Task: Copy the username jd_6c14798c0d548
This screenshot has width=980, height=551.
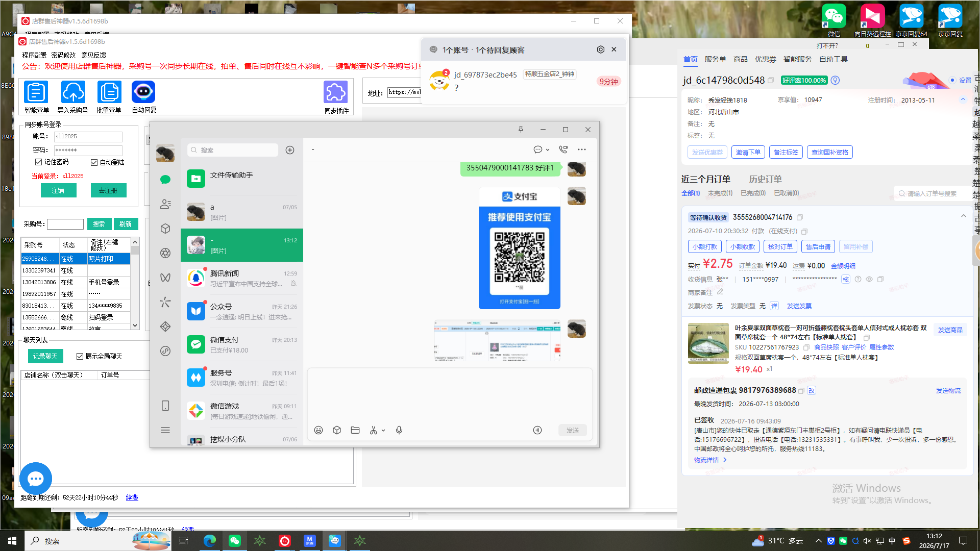Action: 771,81
